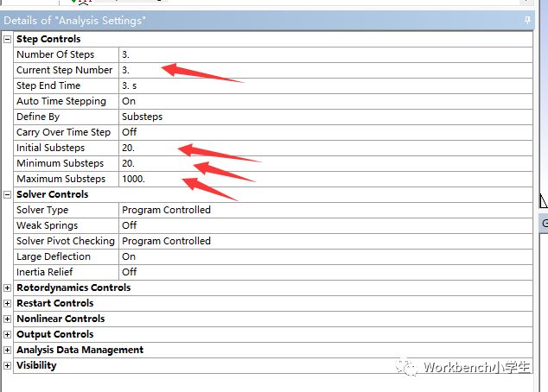
Task: Edit the Maximum Substeps value 1000
Action: (326, 179)
